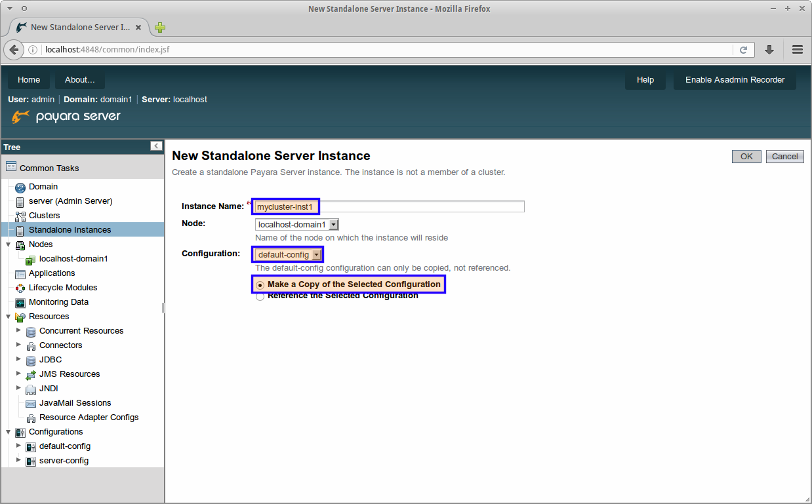Click the Instance Name text field
Screen dimensions: 812x504
coord(420,206)
